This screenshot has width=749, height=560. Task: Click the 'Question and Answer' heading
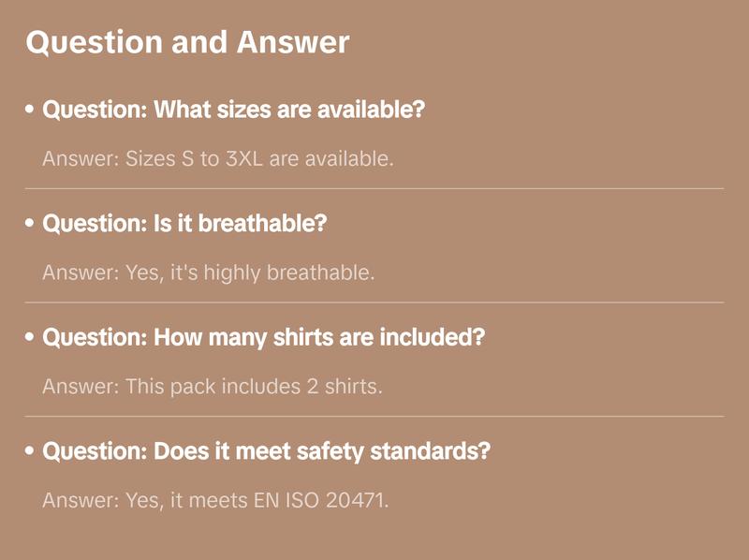[x=187, y=42]
